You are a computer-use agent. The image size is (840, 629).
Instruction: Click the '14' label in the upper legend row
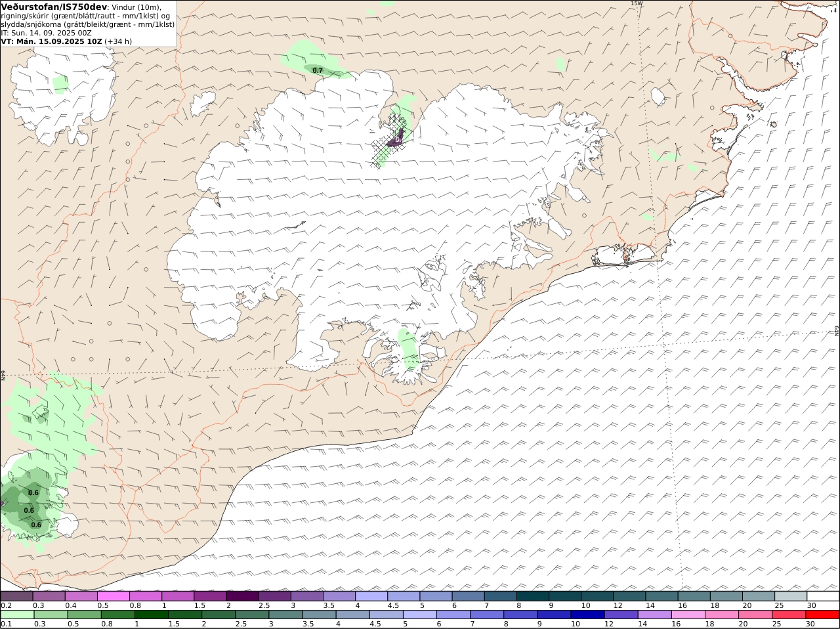coord(650,605)
